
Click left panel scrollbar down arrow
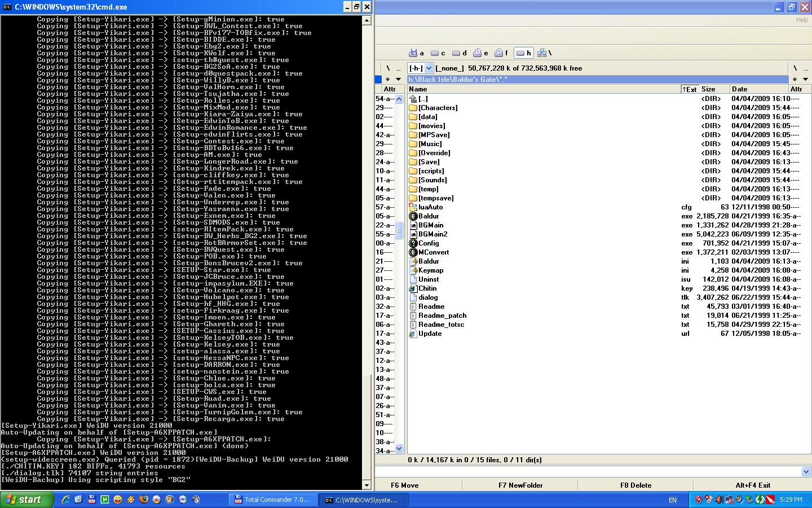pos(399,449)
